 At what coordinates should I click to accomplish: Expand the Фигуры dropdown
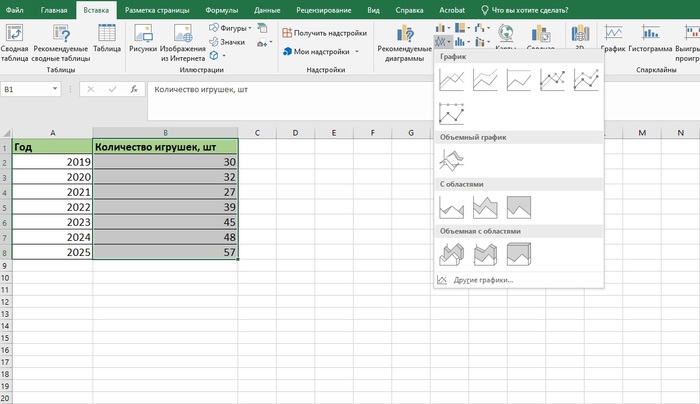(234, 28)
